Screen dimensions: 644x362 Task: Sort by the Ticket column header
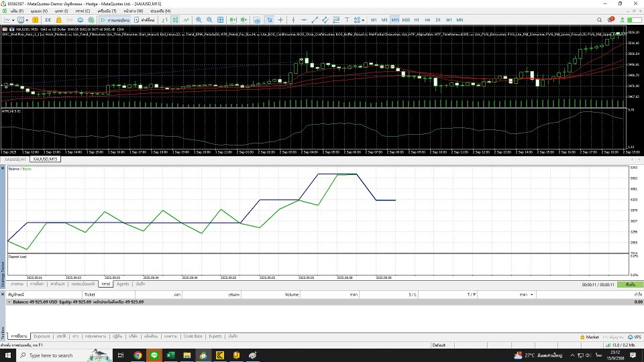pos(89,294)
